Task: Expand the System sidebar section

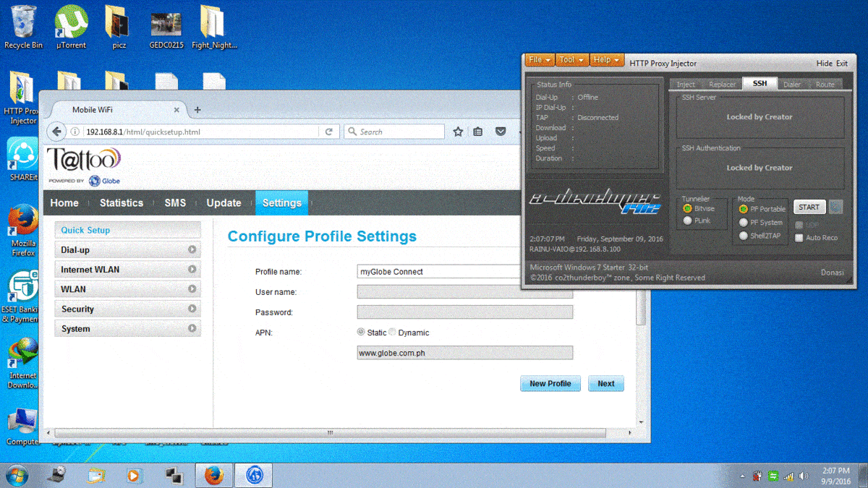Action: [x=128, y=328]
